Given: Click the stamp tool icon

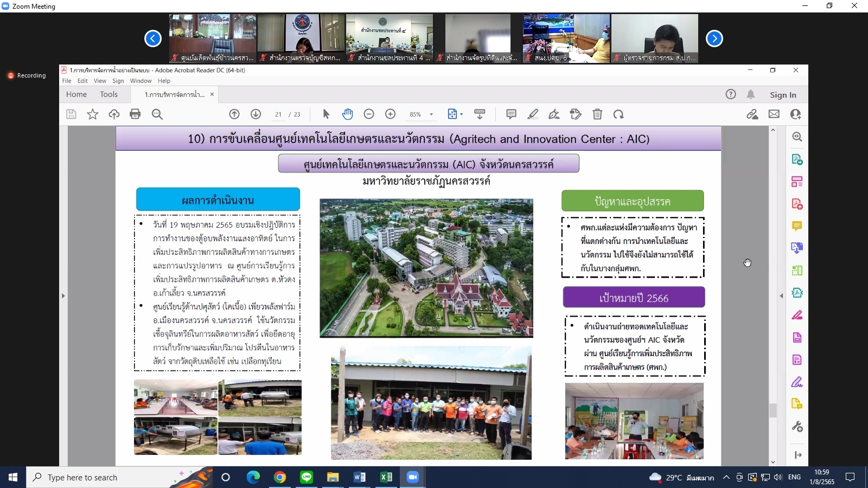Looking at the screenshot, I should pos(576,114).
